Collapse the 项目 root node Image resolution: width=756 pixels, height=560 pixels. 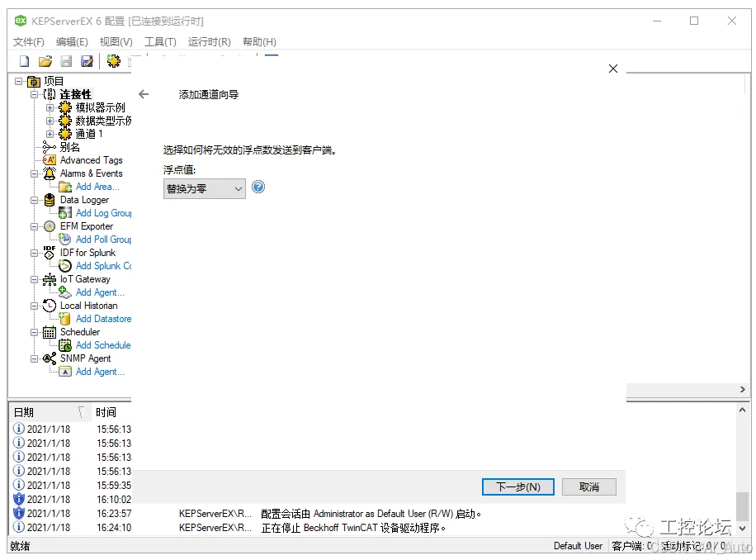pyautogui.click(x=18, y=81)
